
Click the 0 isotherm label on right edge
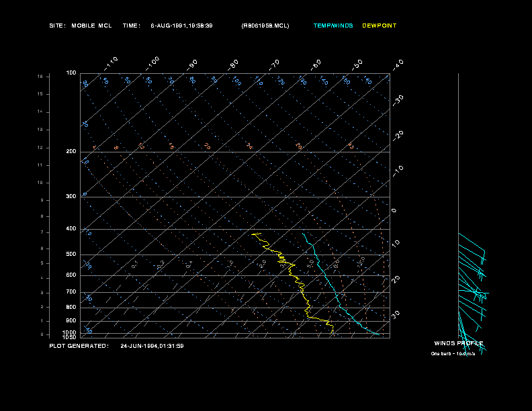pos(394,211)
